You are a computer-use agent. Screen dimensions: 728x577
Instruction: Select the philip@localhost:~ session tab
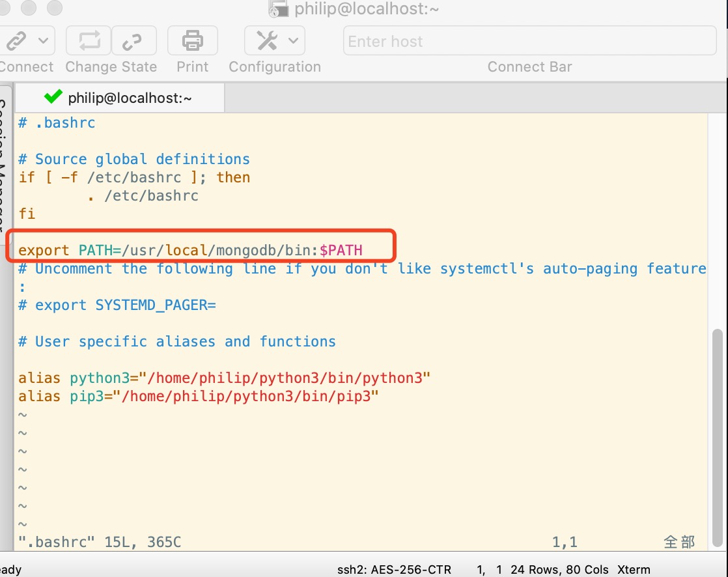120,98
